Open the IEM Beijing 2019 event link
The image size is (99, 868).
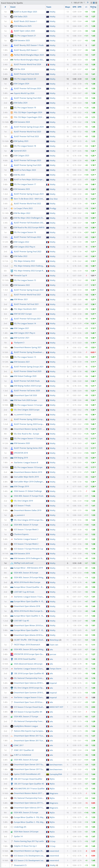point(21,458)
